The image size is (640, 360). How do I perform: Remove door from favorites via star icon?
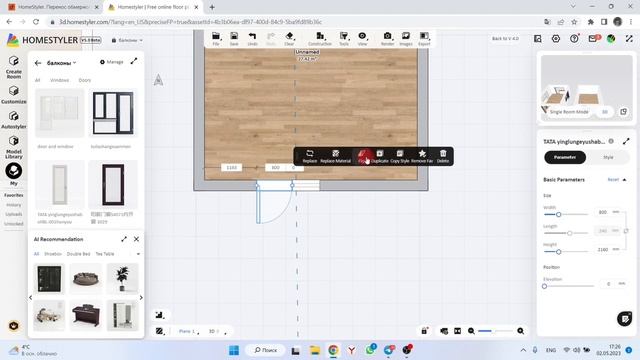click(x=422, y=156)
